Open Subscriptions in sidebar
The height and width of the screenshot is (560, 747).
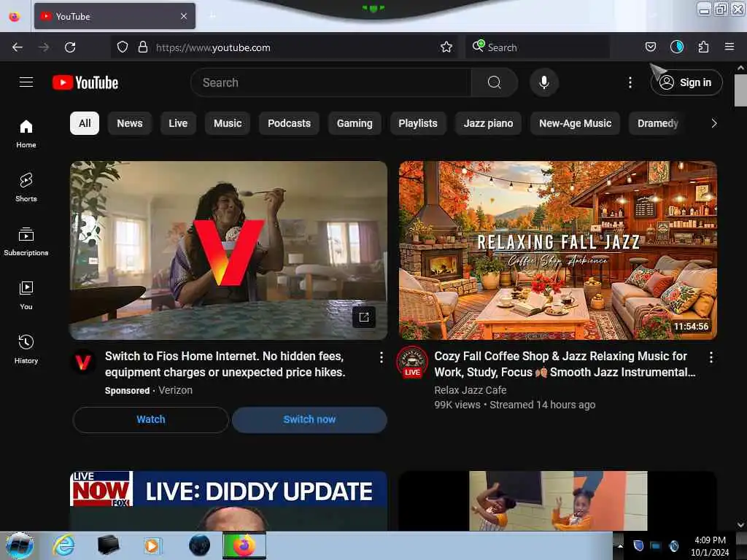pyautogui.click(x=26, y=242)
